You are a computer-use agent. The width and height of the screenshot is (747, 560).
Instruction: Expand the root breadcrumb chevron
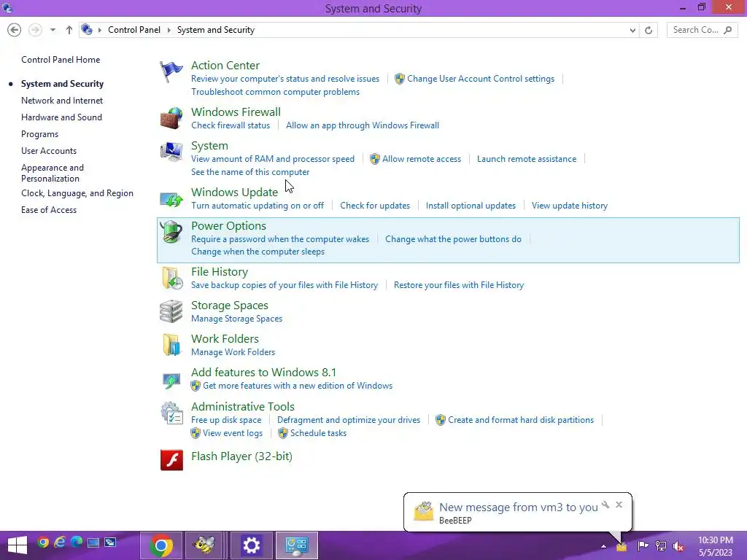point(99,30)
